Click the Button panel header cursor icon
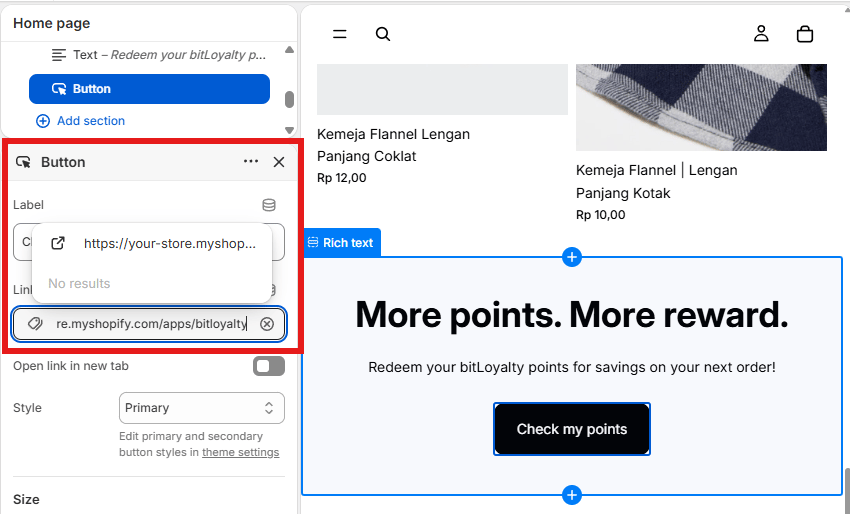Viewport: 850px width, 514px height. tap(23, 162)
